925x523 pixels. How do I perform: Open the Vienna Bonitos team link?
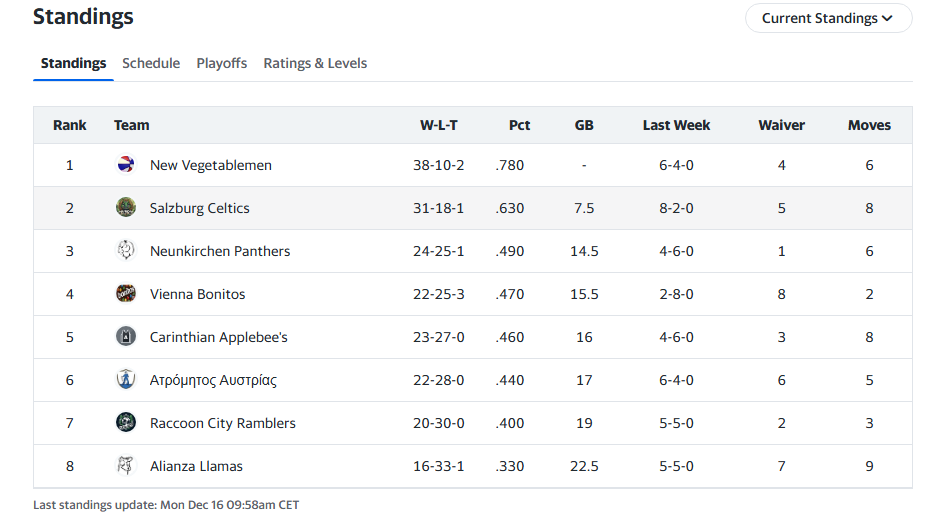(x=197, y=294)
